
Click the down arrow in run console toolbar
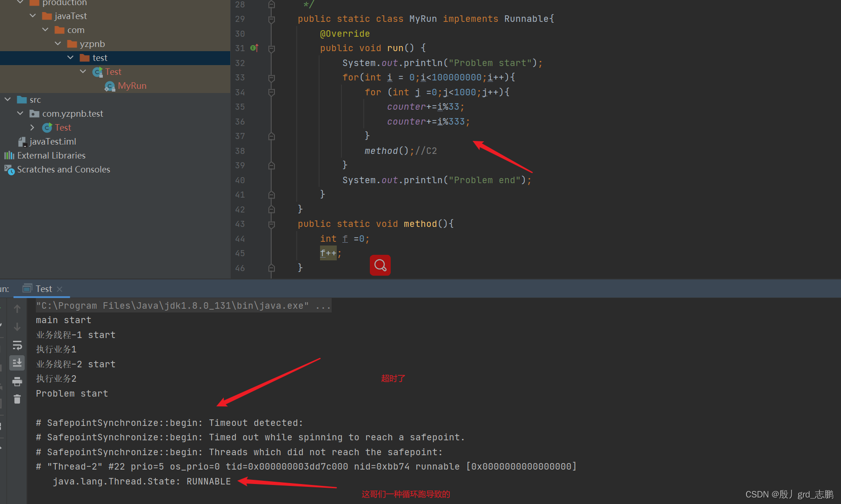click(x=17, y=327)
